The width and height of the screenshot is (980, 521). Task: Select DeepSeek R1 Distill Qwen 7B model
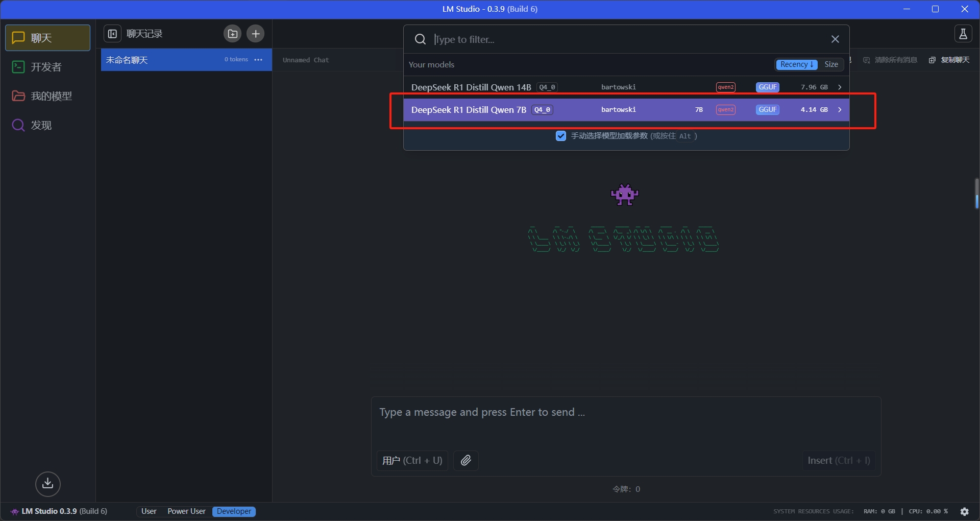click(x=626, y=110)
